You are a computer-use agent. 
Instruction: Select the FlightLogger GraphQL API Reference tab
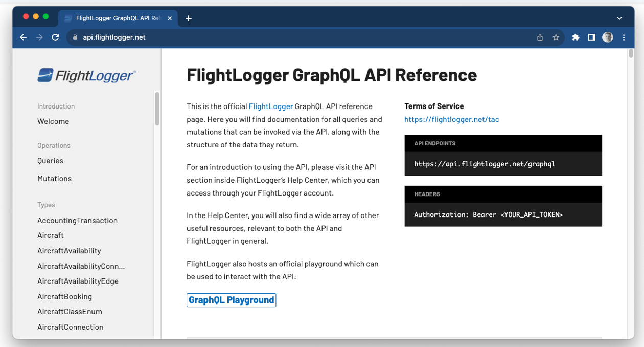point(118,18)
